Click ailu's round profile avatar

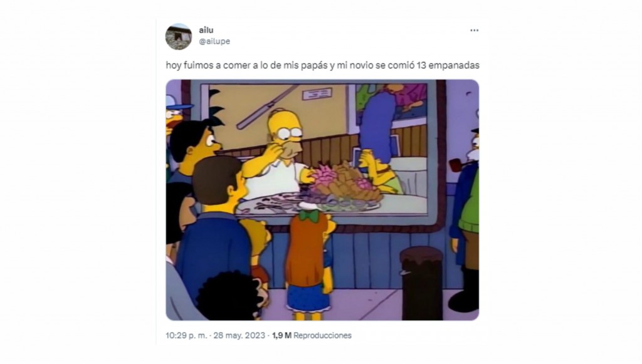[x=179, y=36]
